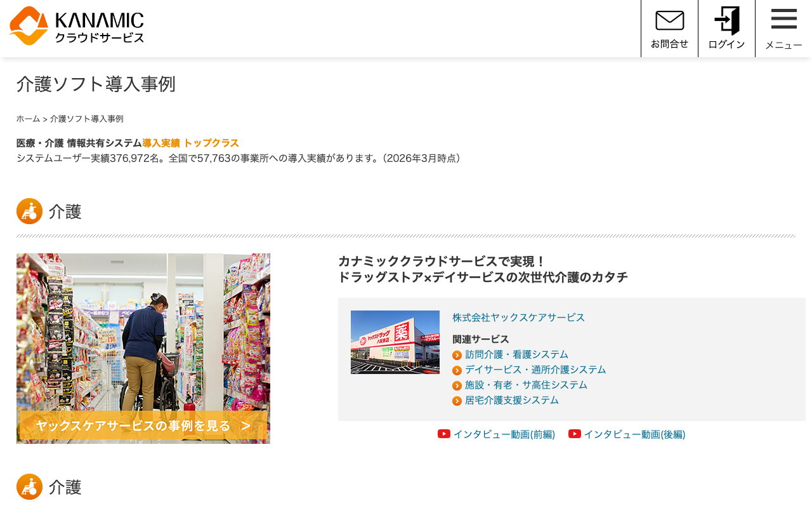The width and height of the screenshot is (812, 508).
Task: Click the 導入実績 トップクラス orange text
Action: [190, 143]
